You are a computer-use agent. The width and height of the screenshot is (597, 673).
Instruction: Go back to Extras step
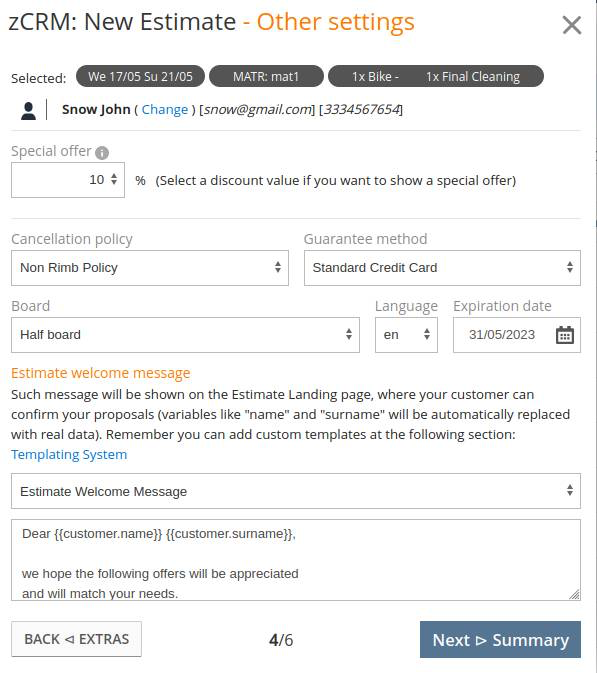(76, 639)
